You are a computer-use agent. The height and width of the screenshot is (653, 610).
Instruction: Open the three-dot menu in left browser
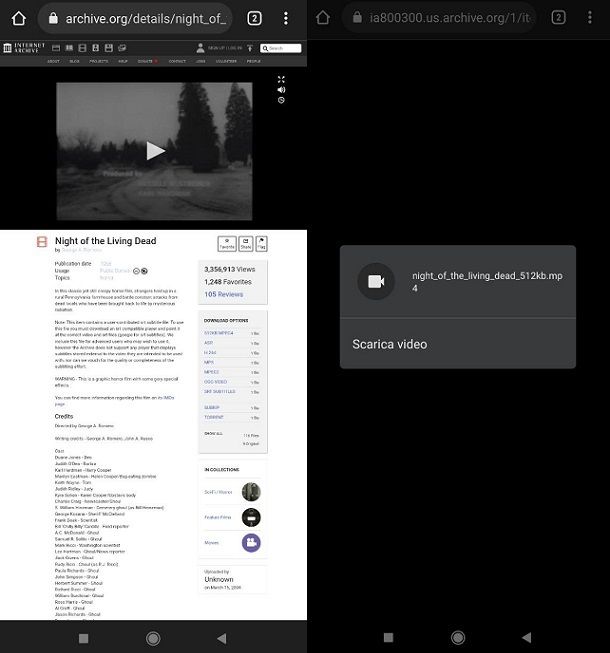pos(286,18)
